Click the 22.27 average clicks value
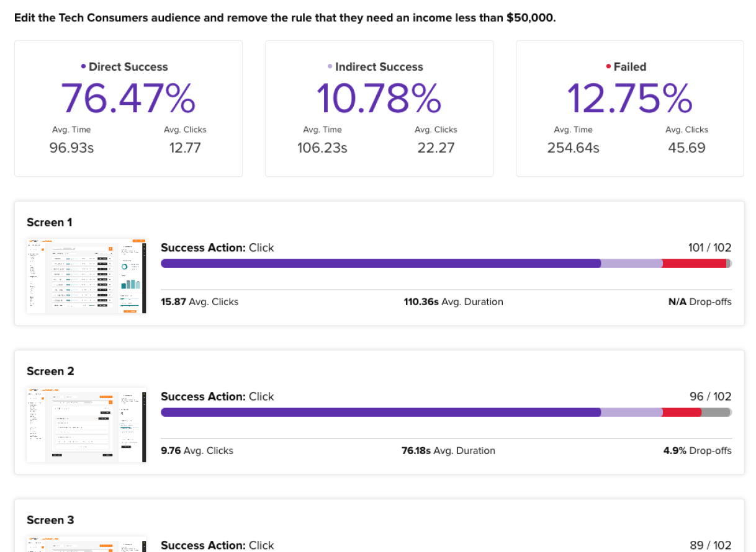Screen dimensions: 756x552 pos(436,148)
